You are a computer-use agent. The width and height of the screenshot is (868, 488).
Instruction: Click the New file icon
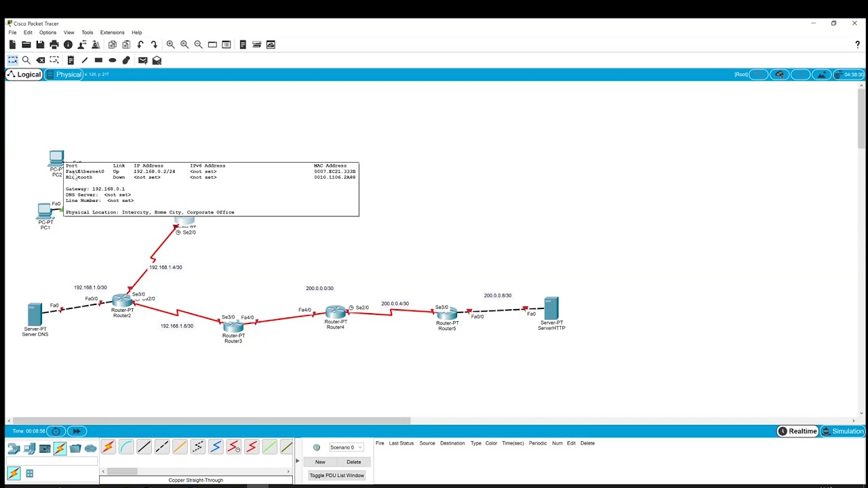(x=12, y=45)
